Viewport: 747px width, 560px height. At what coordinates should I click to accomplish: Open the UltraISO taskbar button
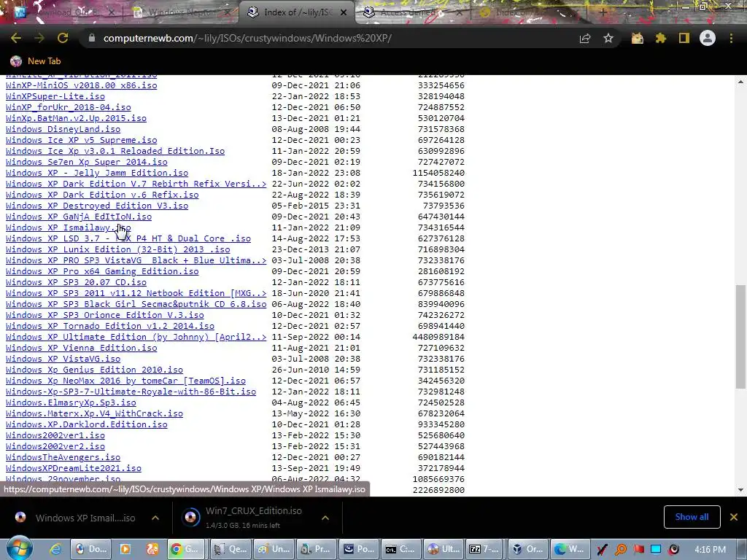pyautogui.click(x=443, y=549)
